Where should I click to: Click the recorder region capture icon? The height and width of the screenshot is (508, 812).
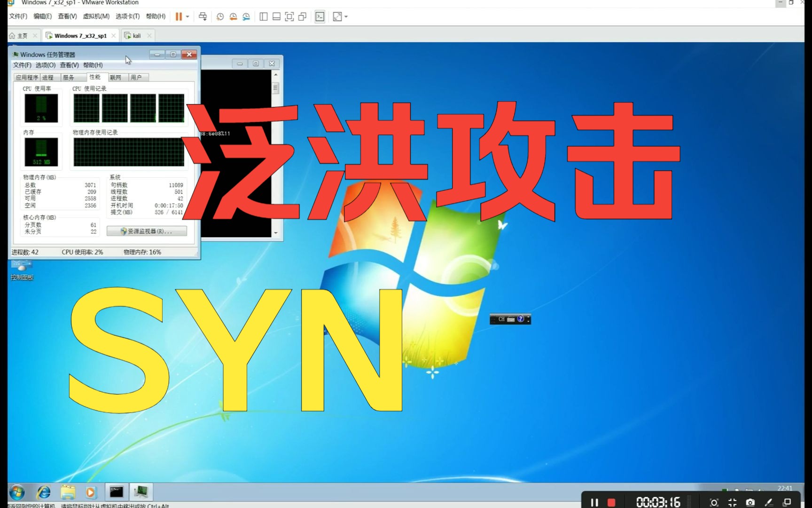click(x=714, y=502)
